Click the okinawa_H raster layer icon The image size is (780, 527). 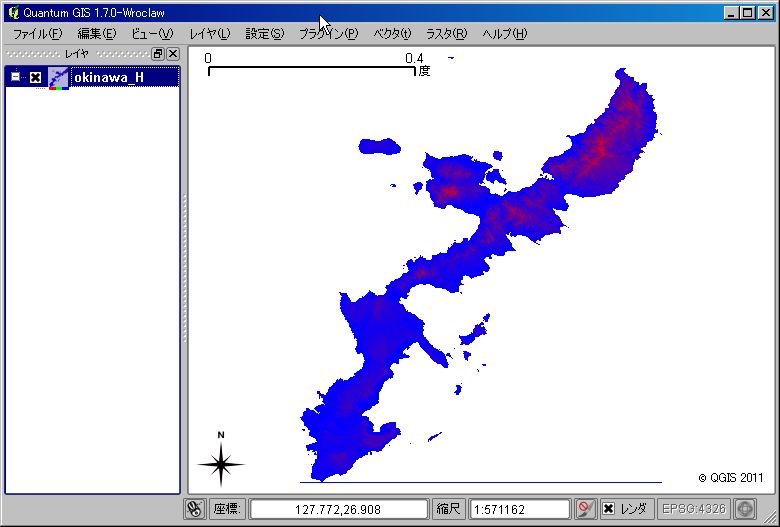(58, 79)
